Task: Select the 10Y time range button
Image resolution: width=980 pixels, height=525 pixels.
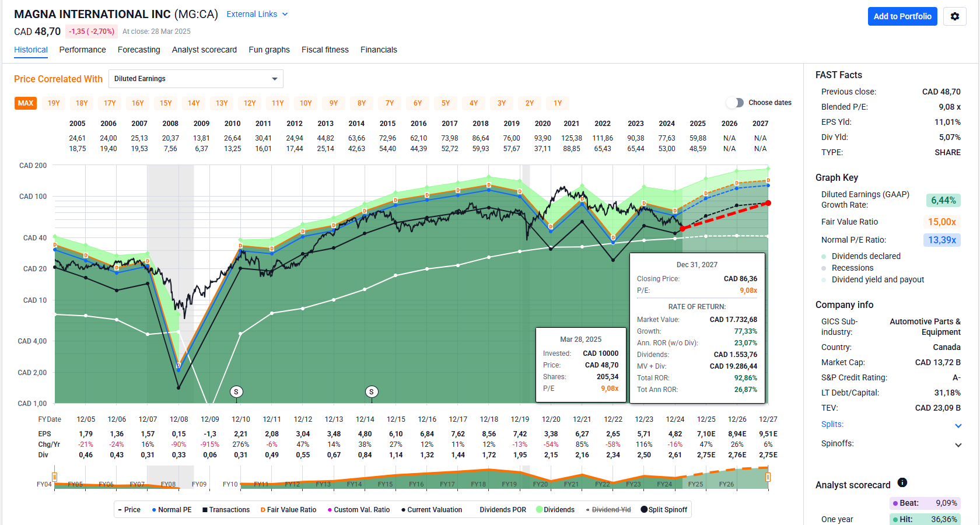Action: coord(306,103)
